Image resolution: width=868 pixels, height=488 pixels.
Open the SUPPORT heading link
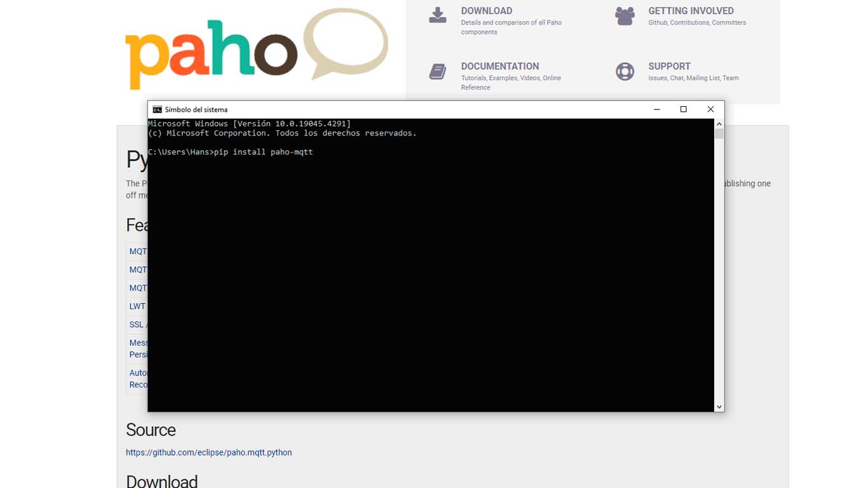tap(669, 66)
